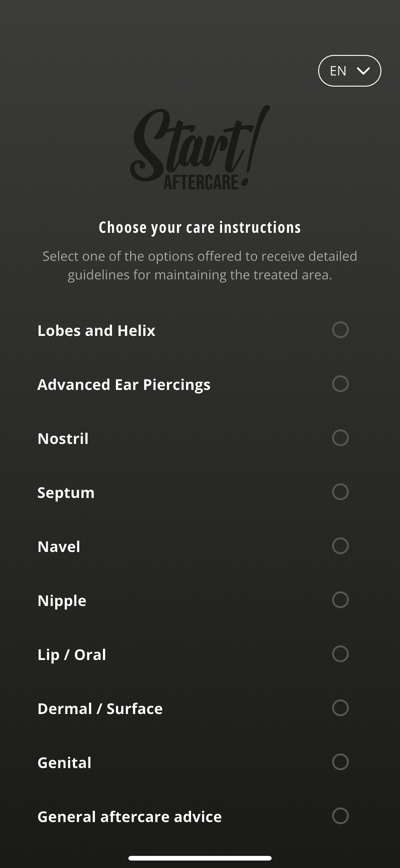Tap the Lobes and Helix label
The width and height of the screenshot is (400, 868).
click(x=96, y=331)
